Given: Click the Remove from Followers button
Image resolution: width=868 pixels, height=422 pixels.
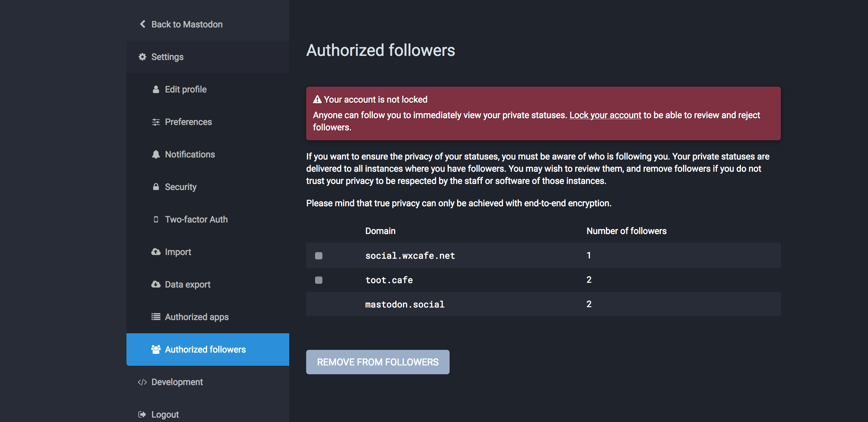Looking at the screenshot, I should [x=377, y=362].
